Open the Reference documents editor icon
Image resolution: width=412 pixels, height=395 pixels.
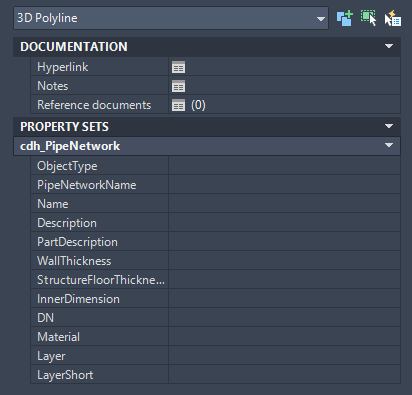pos(178,105)
